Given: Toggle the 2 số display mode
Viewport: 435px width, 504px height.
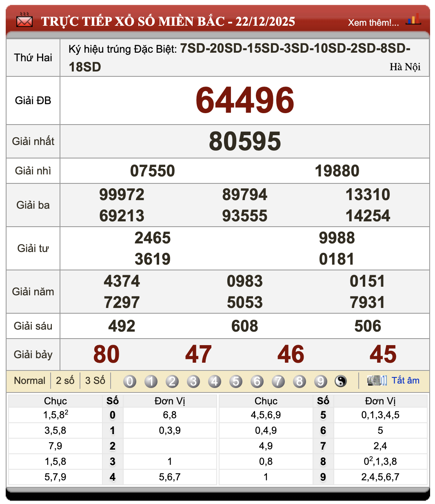Looking at the screenshot, I should point(65,380).
